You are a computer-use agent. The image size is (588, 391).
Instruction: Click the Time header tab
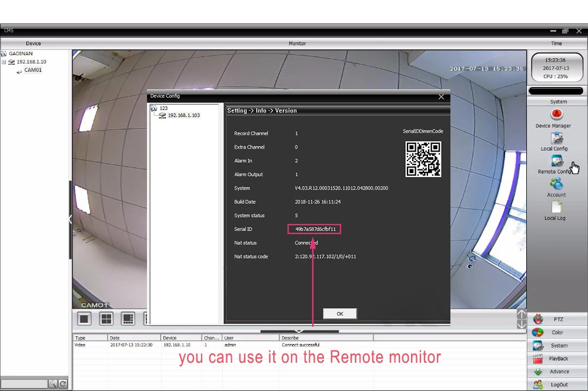coord(556,44)
